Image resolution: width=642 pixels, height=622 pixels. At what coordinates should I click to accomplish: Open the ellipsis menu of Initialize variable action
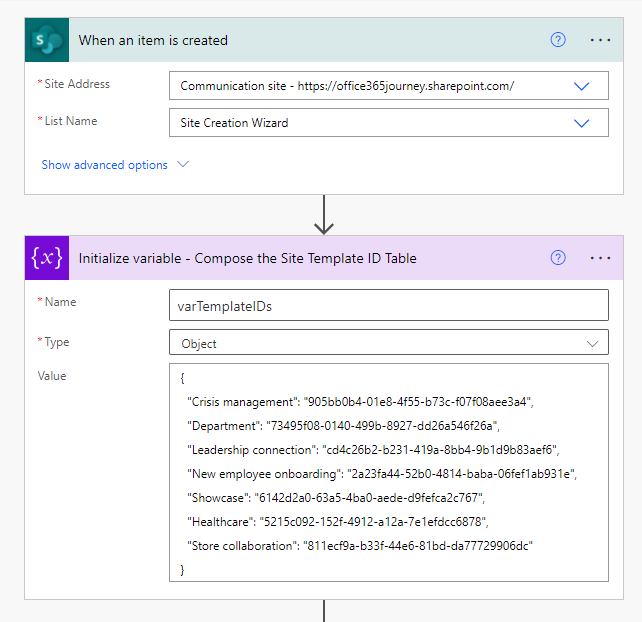(600, 258)
